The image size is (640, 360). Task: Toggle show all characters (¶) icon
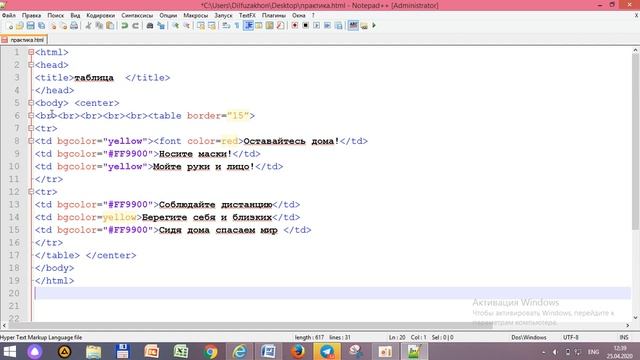pos(237,26)
